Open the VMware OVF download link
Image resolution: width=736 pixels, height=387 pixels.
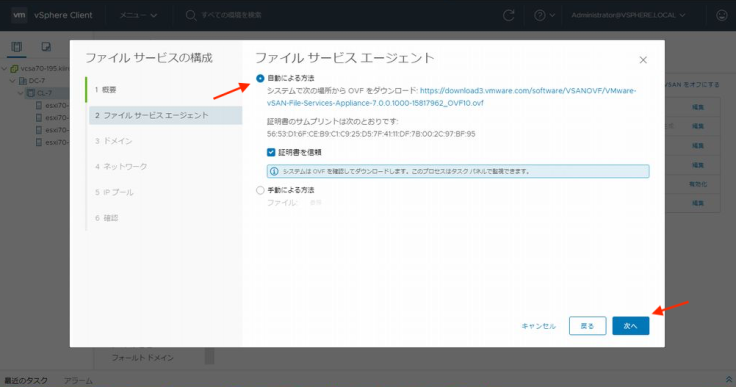pyautogui.click(x=452, y=97)
